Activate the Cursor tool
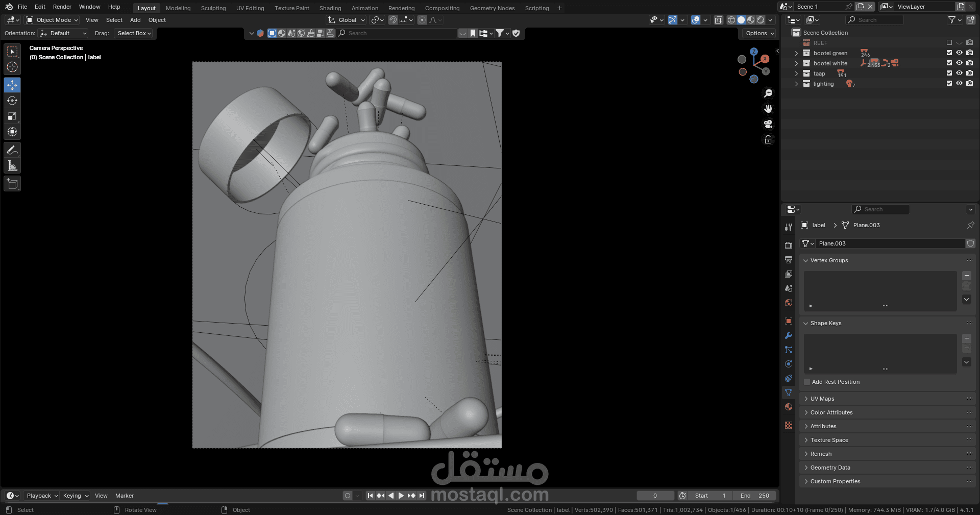 12,67
